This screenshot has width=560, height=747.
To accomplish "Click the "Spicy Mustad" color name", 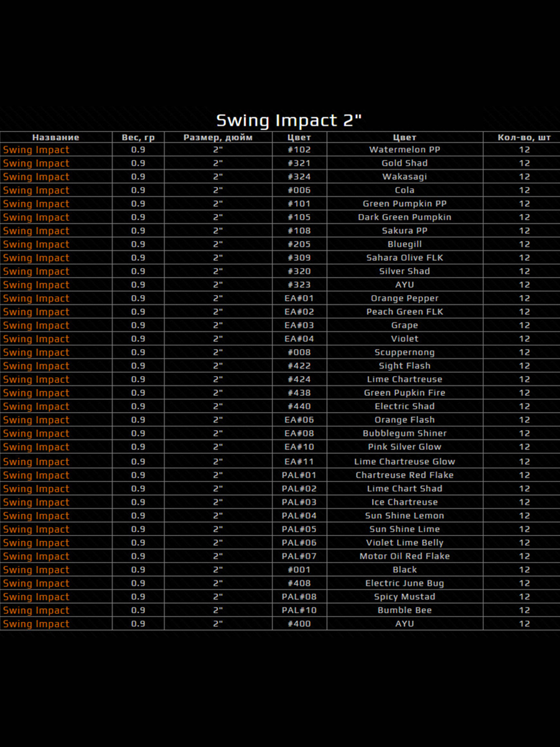I will pos(404,597).
